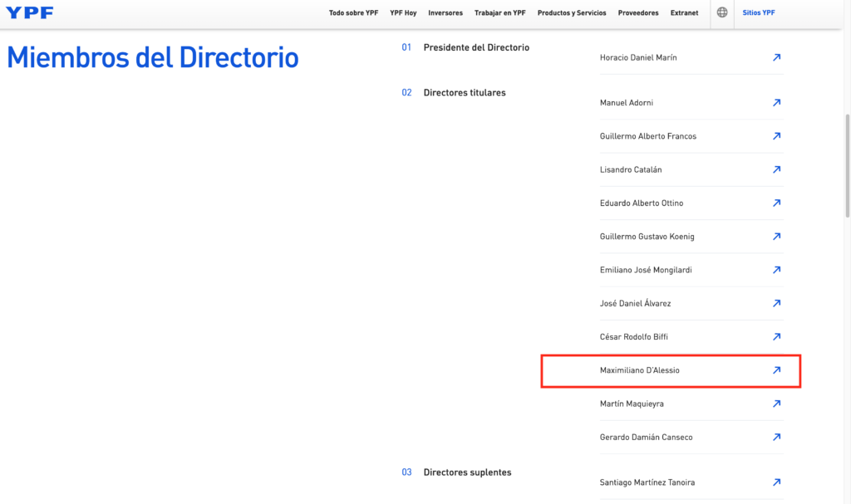Click arrow icon next to Horacio Daniel Marín
The height and width of the screenshot is (504, 851).
coord(776,58)
